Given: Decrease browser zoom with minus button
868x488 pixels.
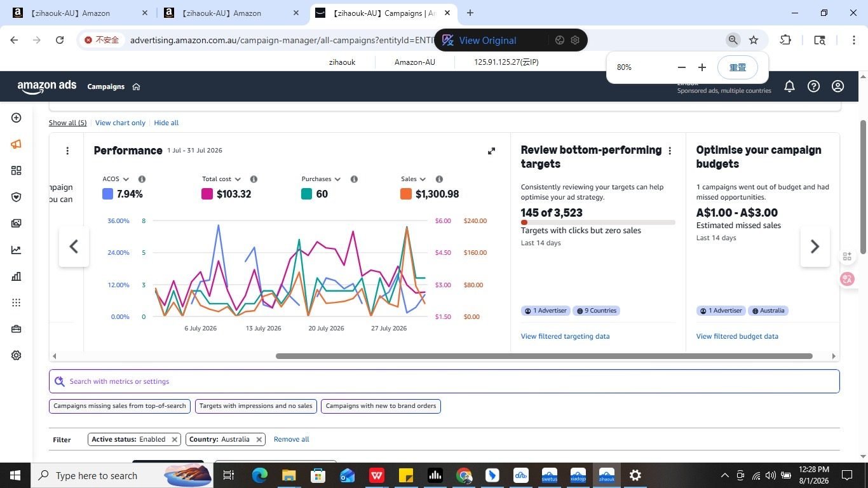Looking at the screenshot, I should [x=682, y=67].
